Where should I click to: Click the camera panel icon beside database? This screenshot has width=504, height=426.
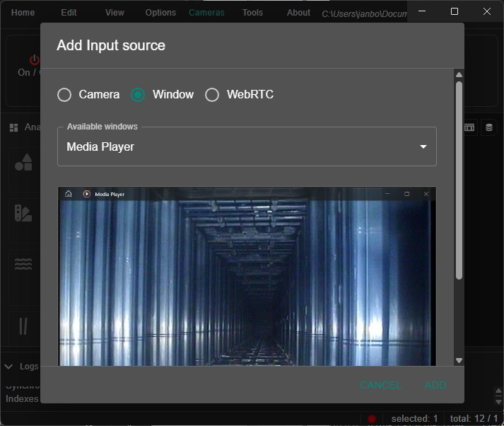[469, 127]
